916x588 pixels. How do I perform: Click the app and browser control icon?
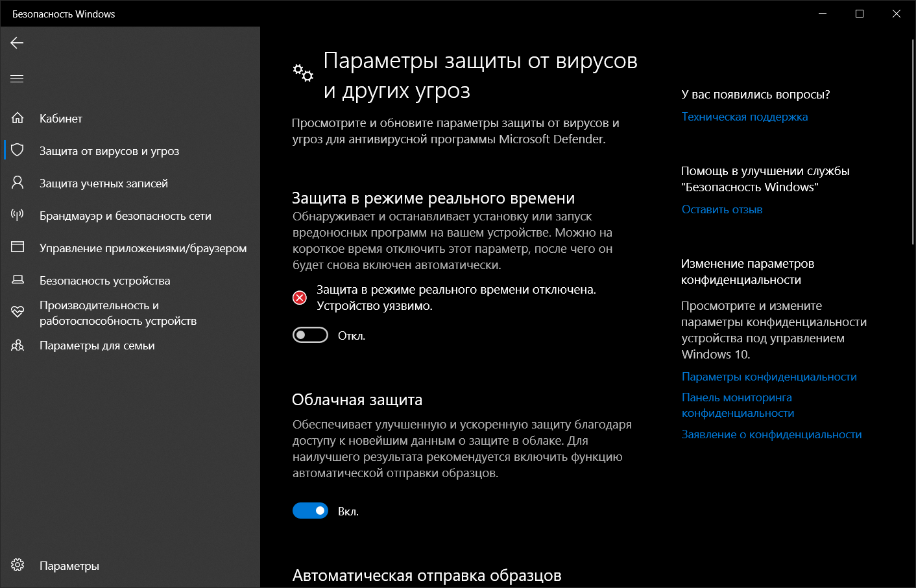point(18,248)
